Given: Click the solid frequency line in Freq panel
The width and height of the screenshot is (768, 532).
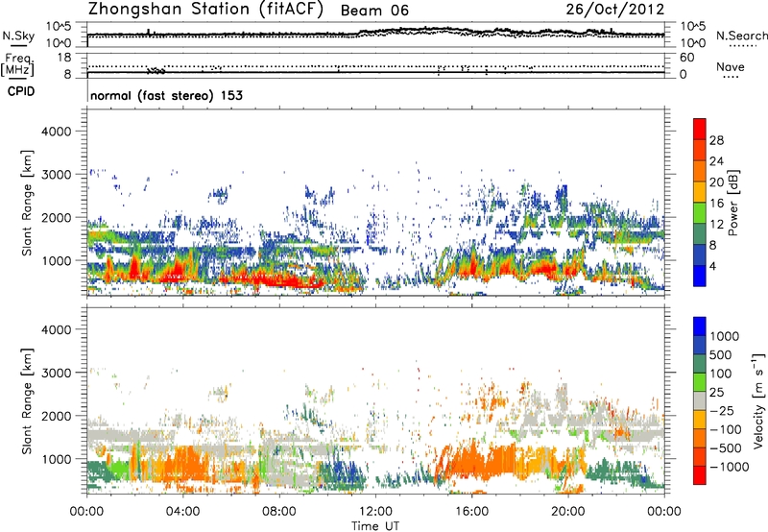Looking at the screenshot, I should [x=375, y=72].
